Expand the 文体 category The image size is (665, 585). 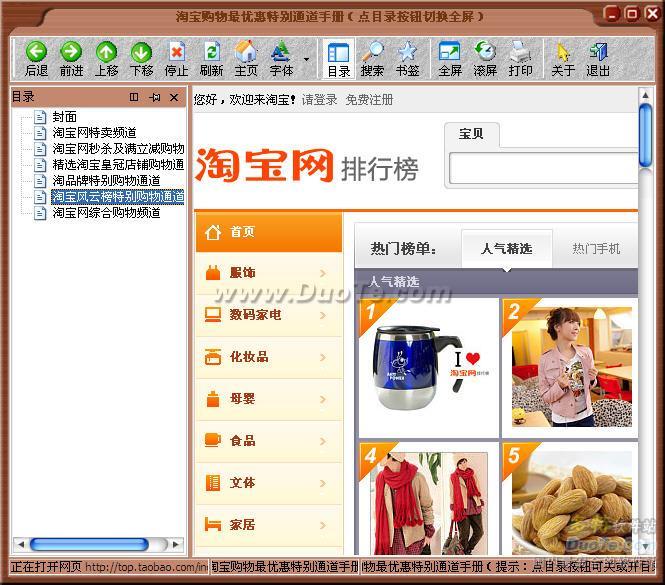click(269, 483)
